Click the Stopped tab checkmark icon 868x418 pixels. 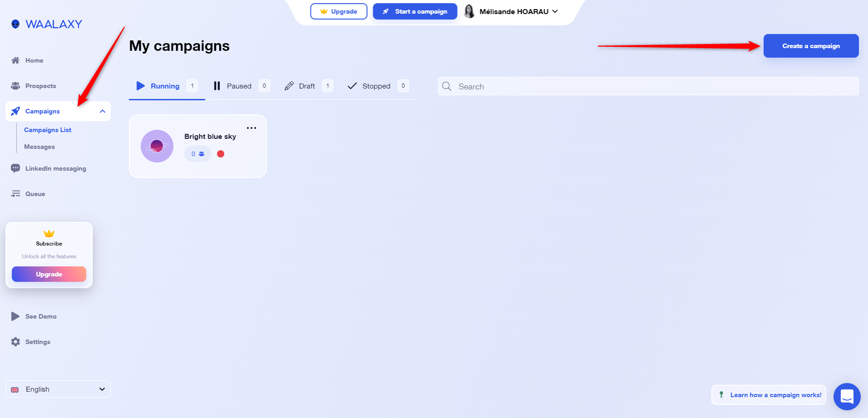click(352, 86)
